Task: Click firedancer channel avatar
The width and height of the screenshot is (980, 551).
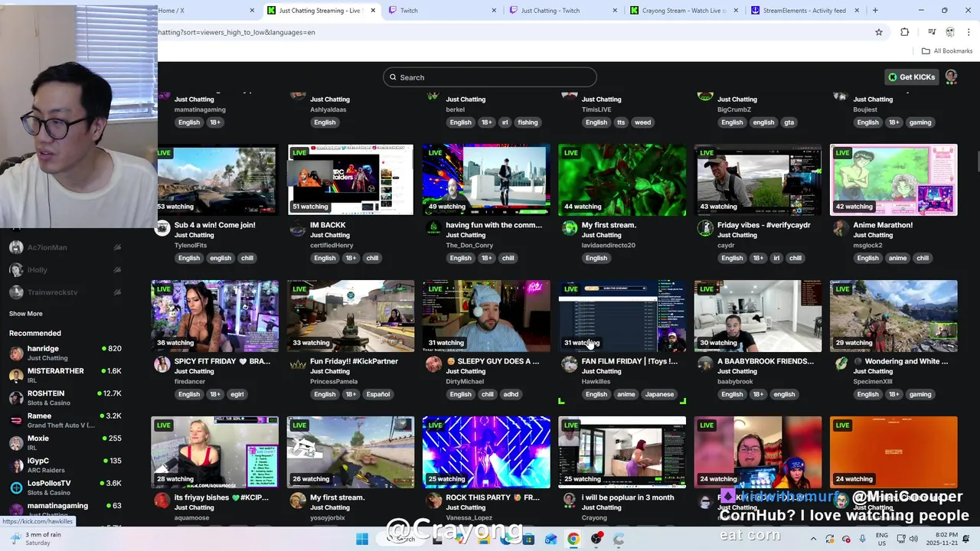Action: pos(162,364)
